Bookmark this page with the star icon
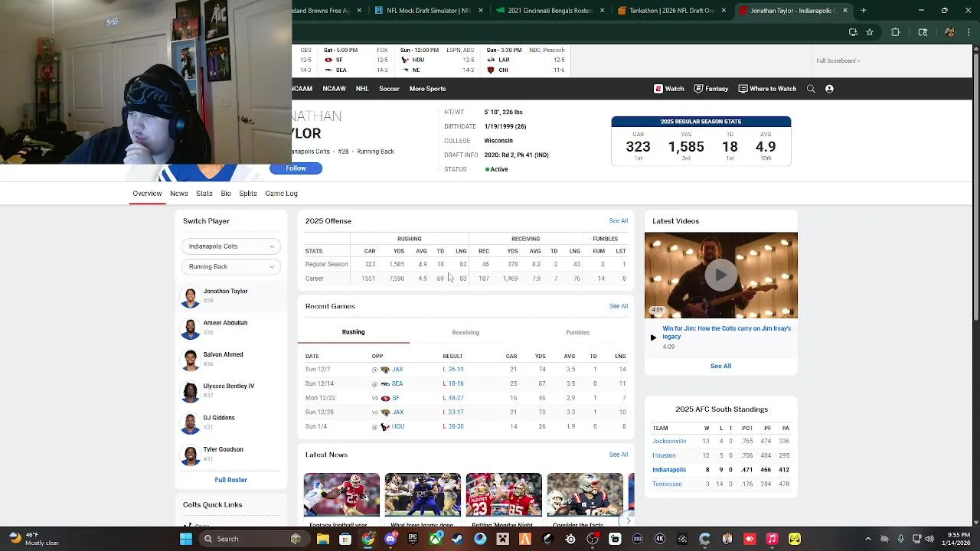 coord(870,32)
